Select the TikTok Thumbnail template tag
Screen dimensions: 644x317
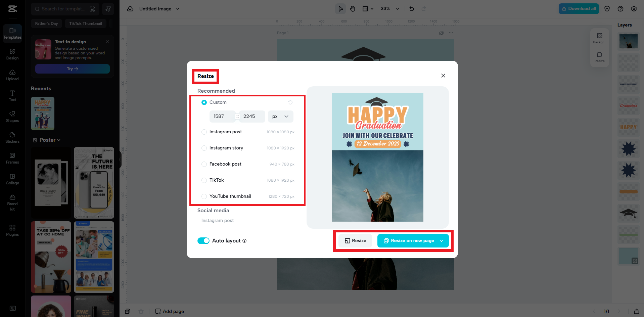86,24
